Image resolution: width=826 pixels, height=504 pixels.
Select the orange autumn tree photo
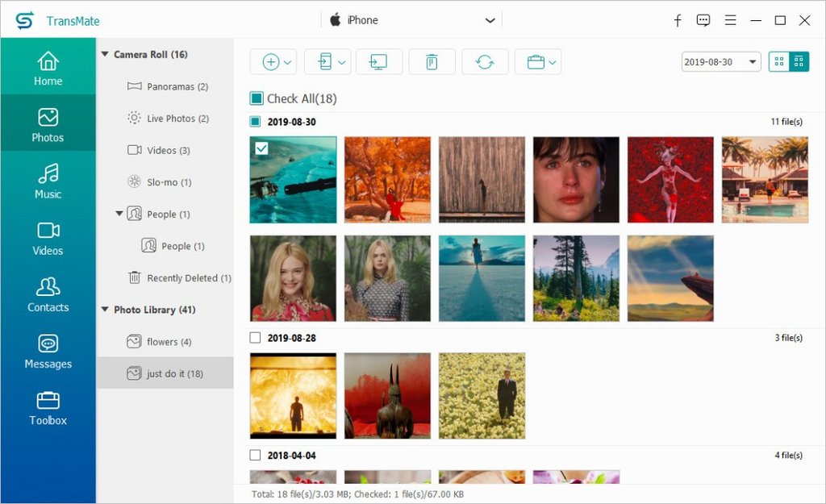[x=387, y=180]
